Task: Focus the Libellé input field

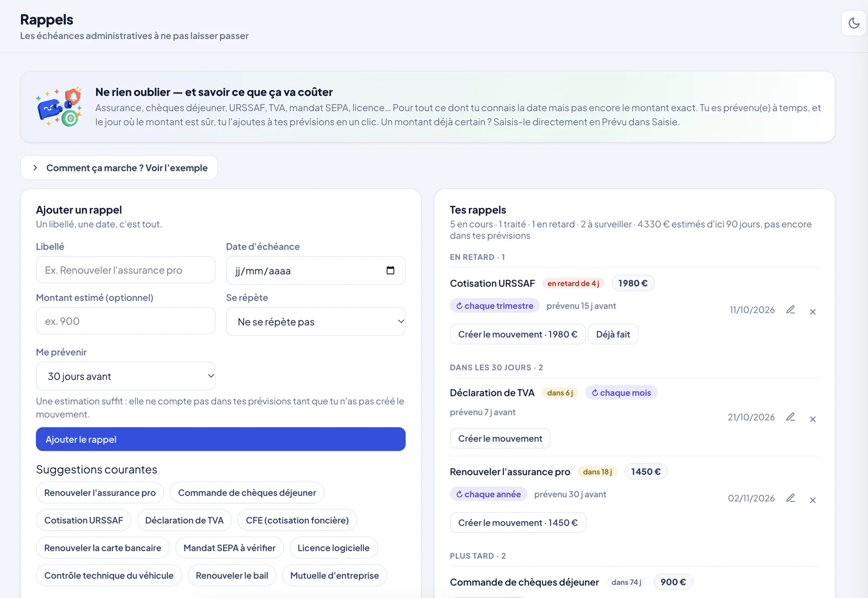Action: pos(126,270)
